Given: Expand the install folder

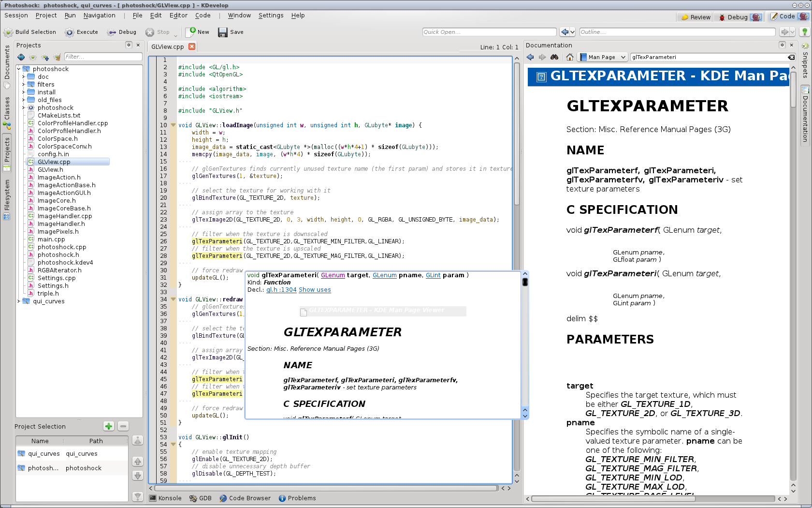Looking at the screenshot, I should tap(23, 92).
